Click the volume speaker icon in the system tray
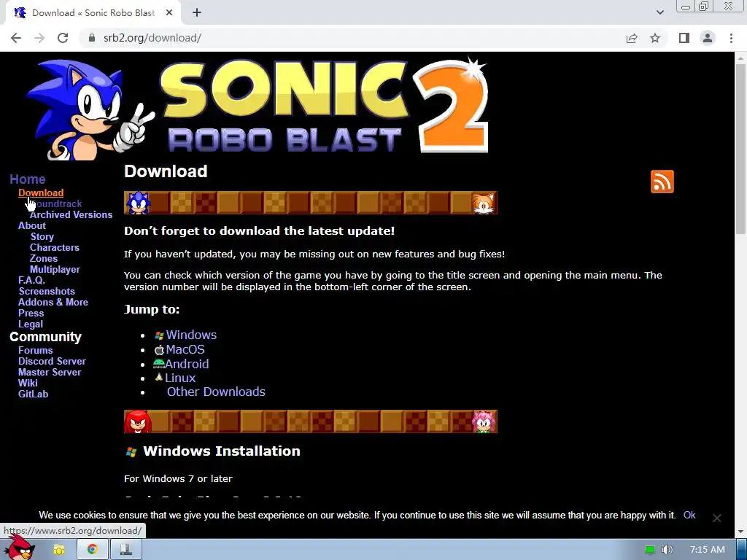 tap(667, 550)
